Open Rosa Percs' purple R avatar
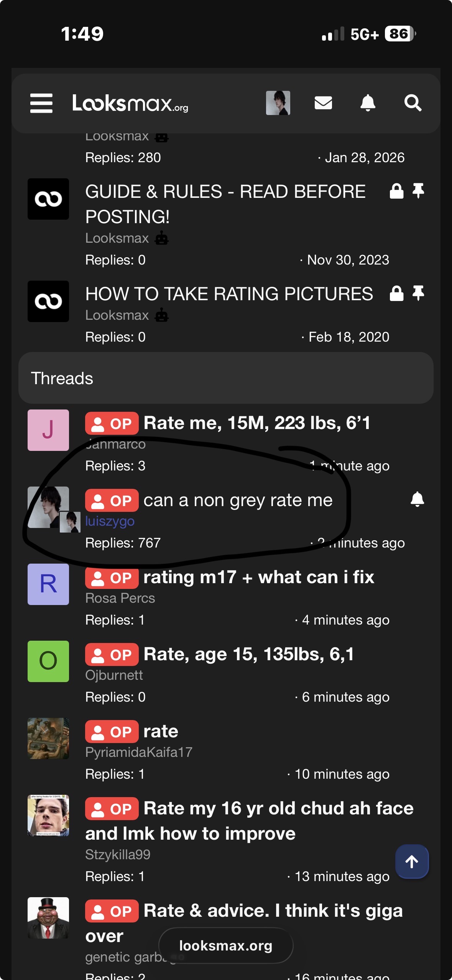Image resolution: width=452 pixels, height=980 pixels. click(x=48, y=584)
